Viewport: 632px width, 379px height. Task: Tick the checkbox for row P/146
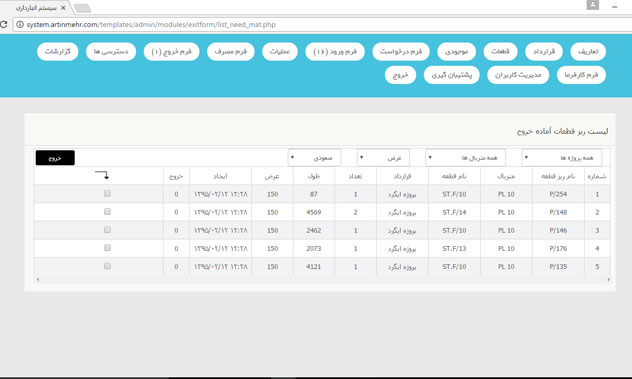pyautogui.click(x=107, y=230)
